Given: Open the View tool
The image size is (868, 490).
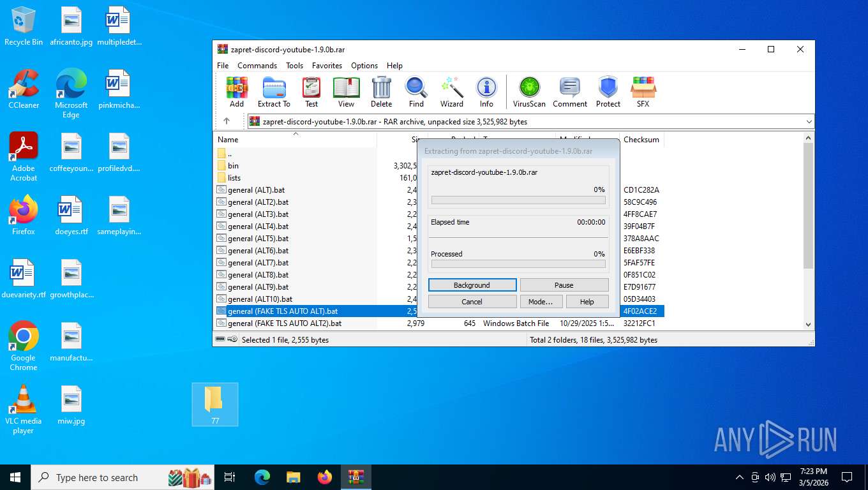Looking at the screenshot, I should point(346,93).
